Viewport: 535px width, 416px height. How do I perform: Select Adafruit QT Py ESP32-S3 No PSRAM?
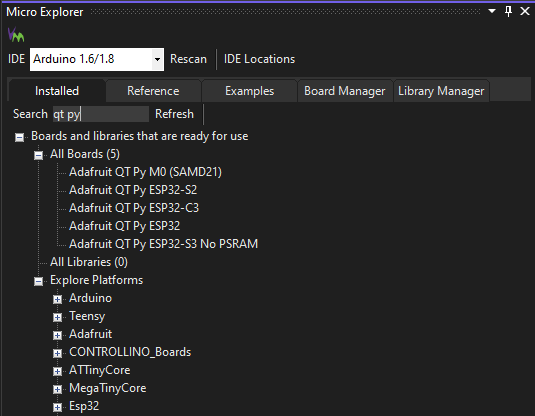click(163, 244)
